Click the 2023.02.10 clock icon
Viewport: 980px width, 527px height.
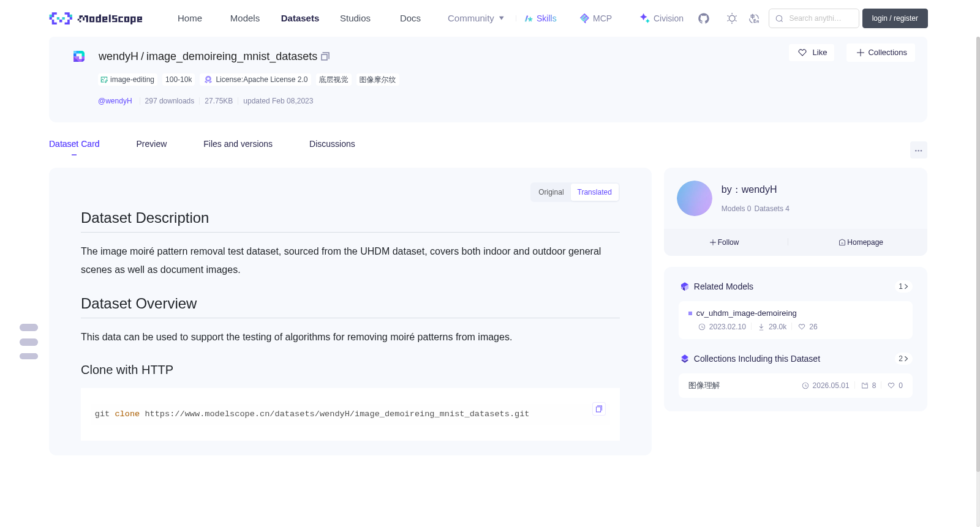[x=702, y=327]
